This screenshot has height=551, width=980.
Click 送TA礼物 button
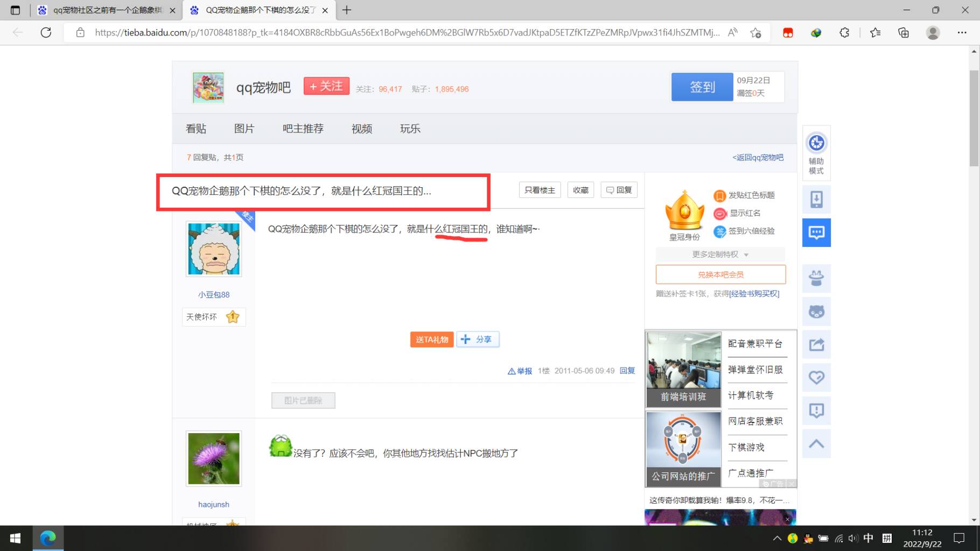tap(432, 340)
